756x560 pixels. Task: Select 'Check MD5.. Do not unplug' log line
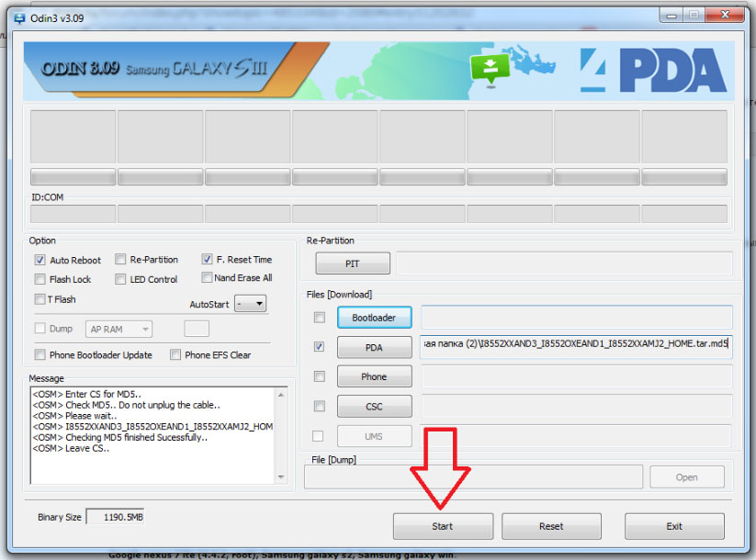(x=127, y=405)
